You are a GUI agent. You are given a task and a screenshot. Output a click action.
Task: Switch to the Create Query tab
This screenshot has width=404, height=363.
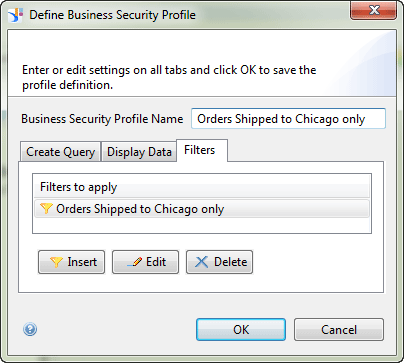pos(60,152)
